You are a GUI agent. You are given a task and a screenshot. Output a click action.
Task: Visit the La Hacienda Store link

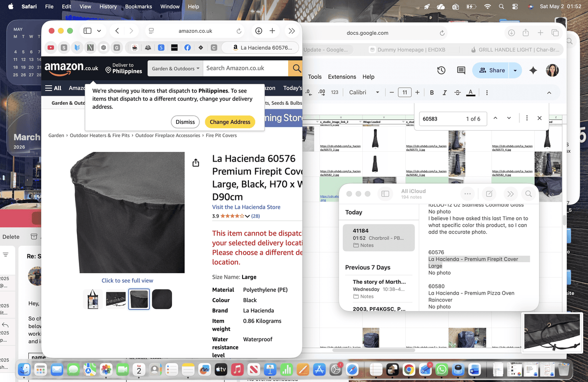point(246,207)
